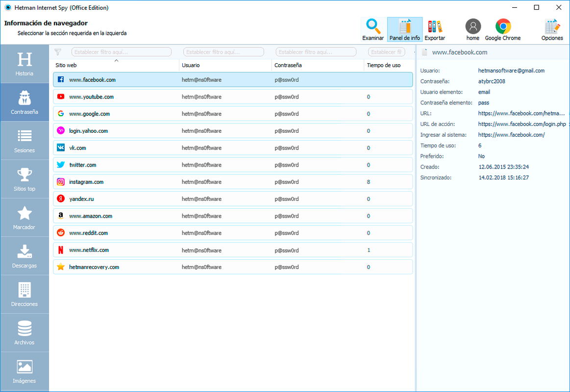Viewport: 570px width, 392px height.
Task: Click the Yahoo favicon in list
Action: tap(61, 130)
